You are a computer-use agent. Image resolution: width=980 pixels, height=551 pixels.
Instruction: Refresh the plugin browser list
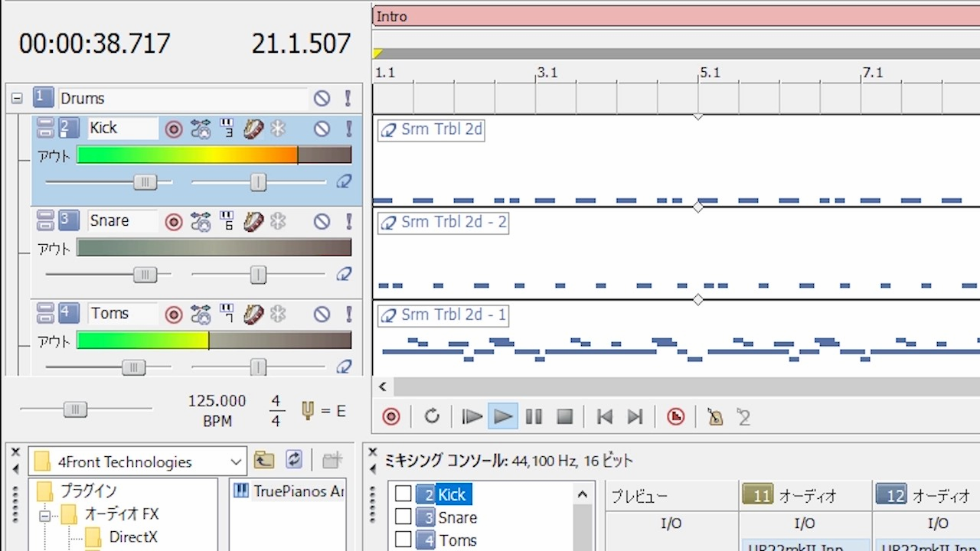click(x=294, y=460)
